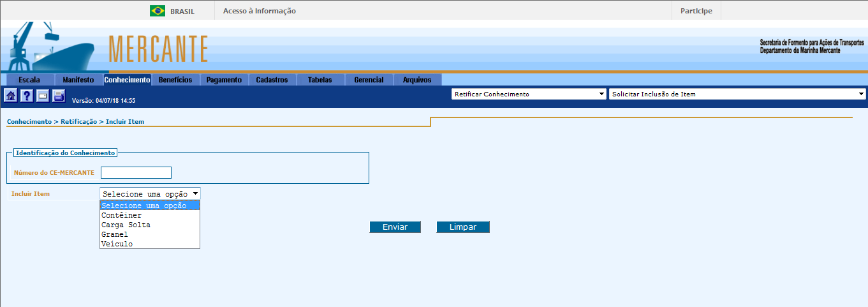The height and width of the screenshot is (307, 868).
Task: Pick Granel from the list
Action: click(150, 234)
